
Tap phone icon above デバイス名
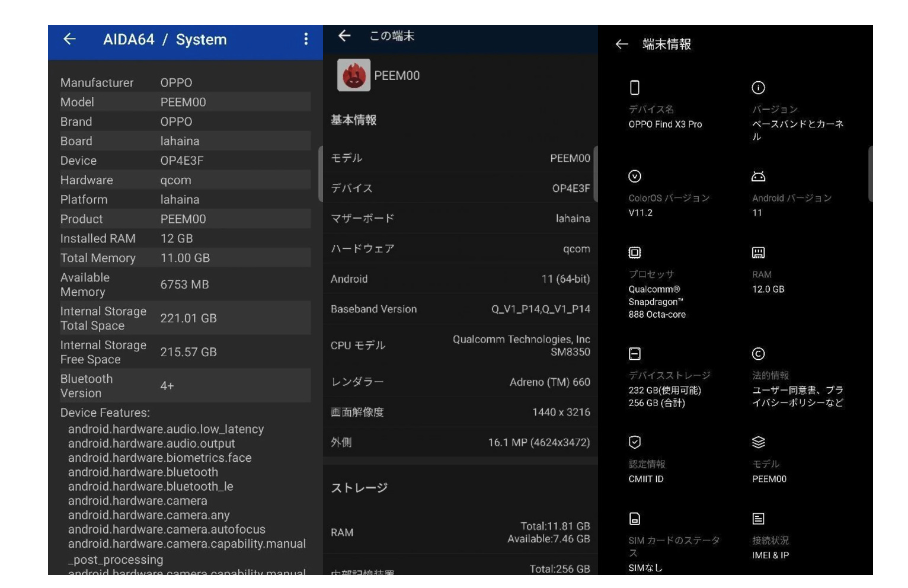635,88
